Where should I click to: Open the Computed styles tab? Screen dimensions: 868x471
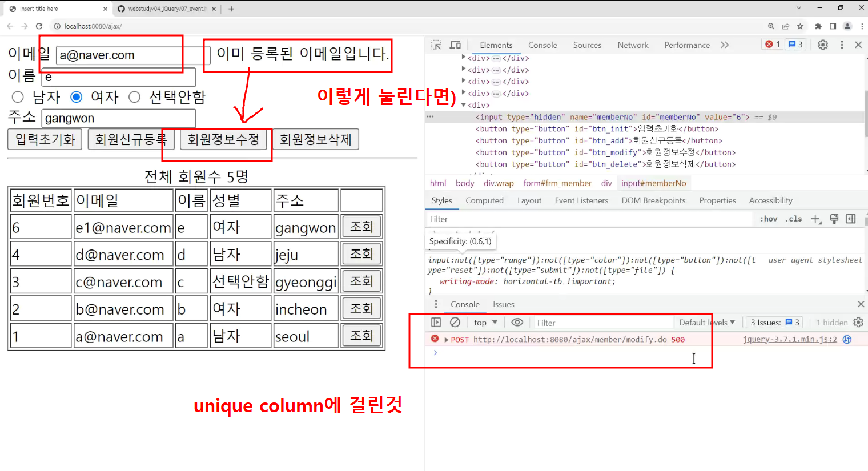tap(484, 200)
